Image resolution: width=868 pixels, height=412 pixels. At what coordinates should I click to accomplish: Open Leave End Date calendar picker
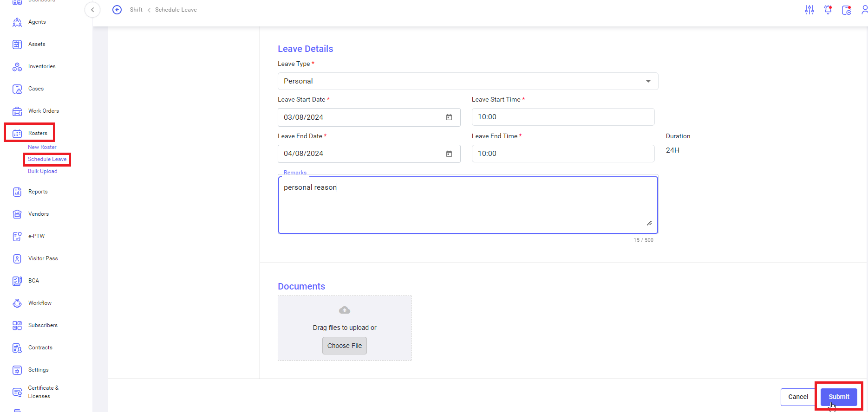coord(449,154)
